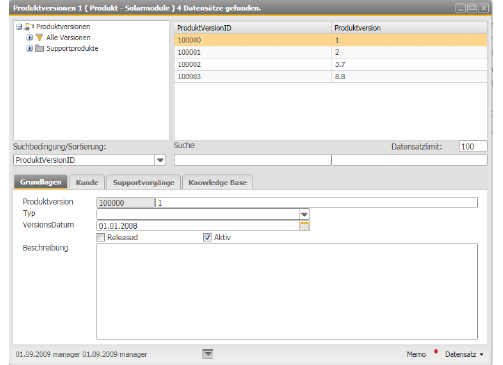Close the Produktversionen window
Image resolution: width=503 pixels, height=365 pixels.
click(x=483, y=8)
